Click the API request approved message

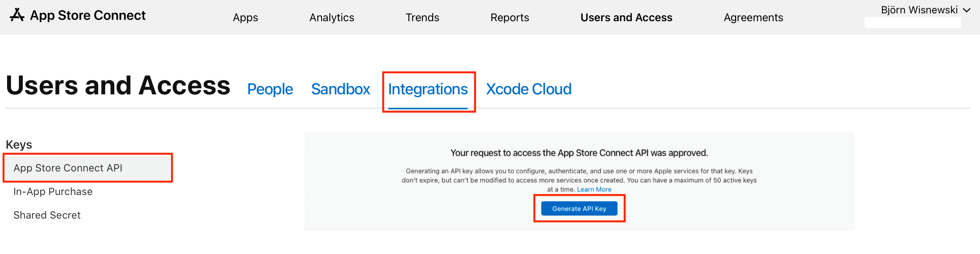pos(579,153)
